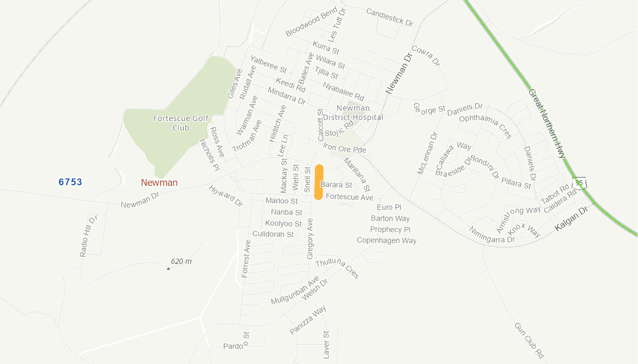Click the Barara St label
The width and height of the screenshot is (638, 364).
point(336,185)
